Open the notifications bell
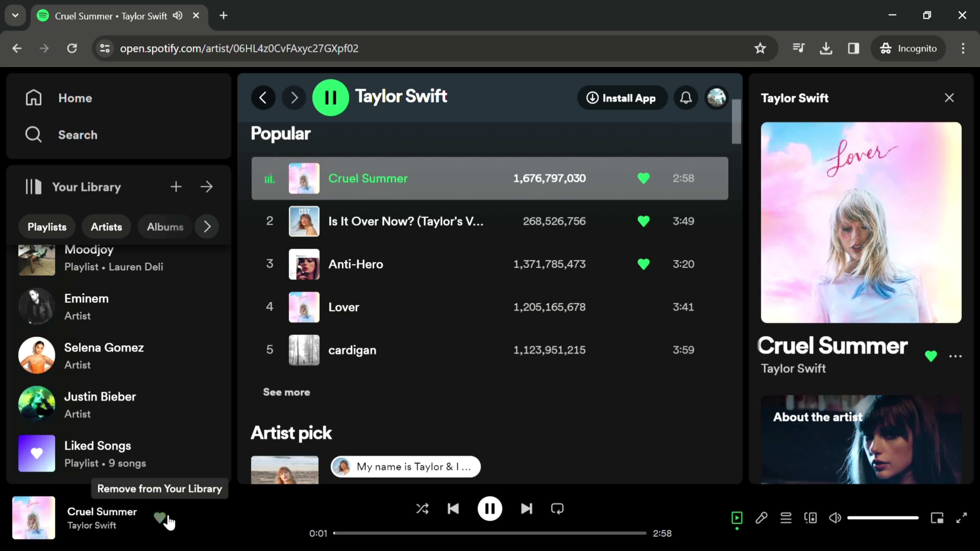 [686, 98]
